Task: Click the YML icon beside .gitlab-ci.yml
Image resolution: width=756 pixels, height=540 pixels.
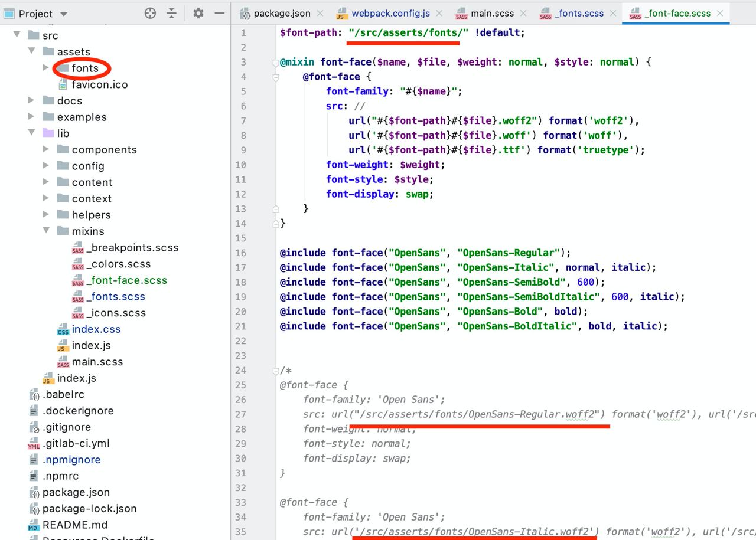Action: [34, 444]
